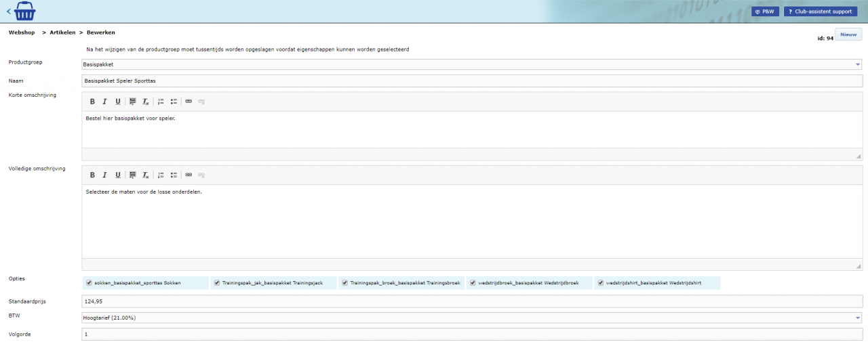This screenshot has width=868, height=342.
Task: Expand the BTW rate dropdown
Action: coord(858,318)
